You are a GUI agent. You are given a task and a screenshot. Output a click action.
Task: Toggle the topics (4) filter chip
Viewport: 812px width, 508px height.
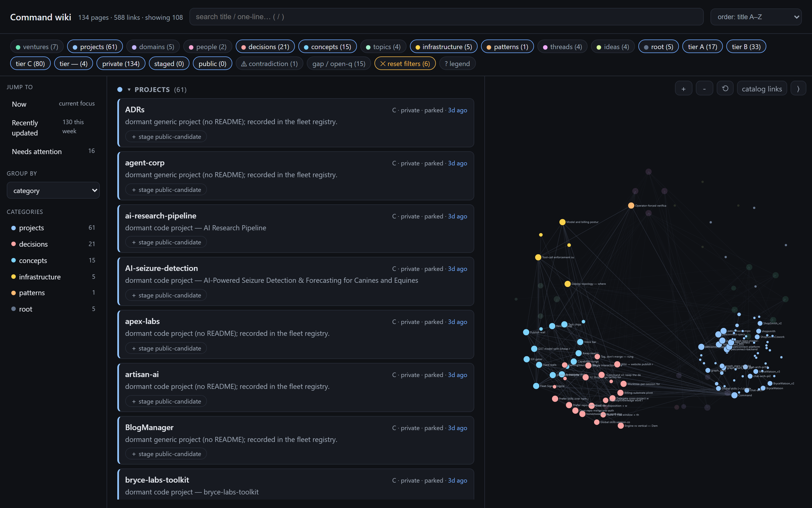(383, 47)
